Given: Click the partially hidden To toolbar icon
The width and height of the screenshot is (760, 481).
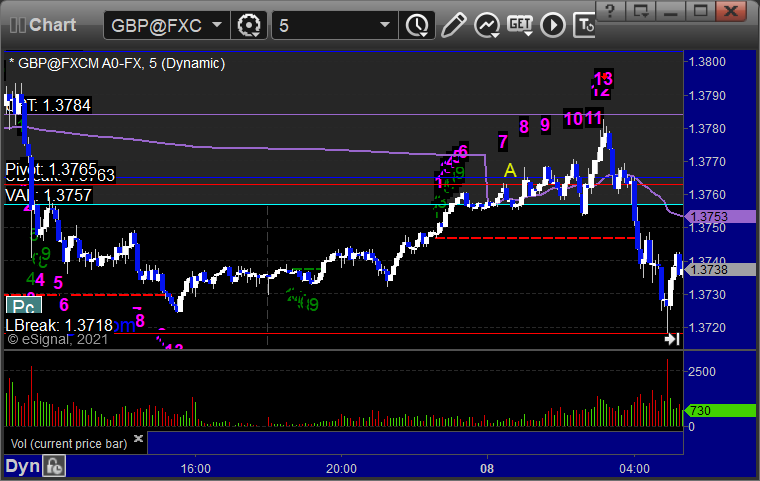Looking at the screenshot, I should [x=584, y=25].
